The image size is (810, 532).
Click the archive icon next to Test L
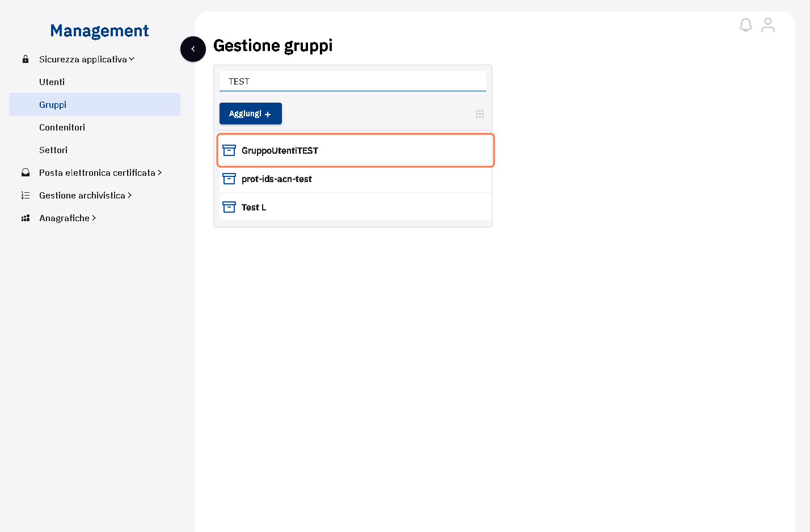point(229,207)
